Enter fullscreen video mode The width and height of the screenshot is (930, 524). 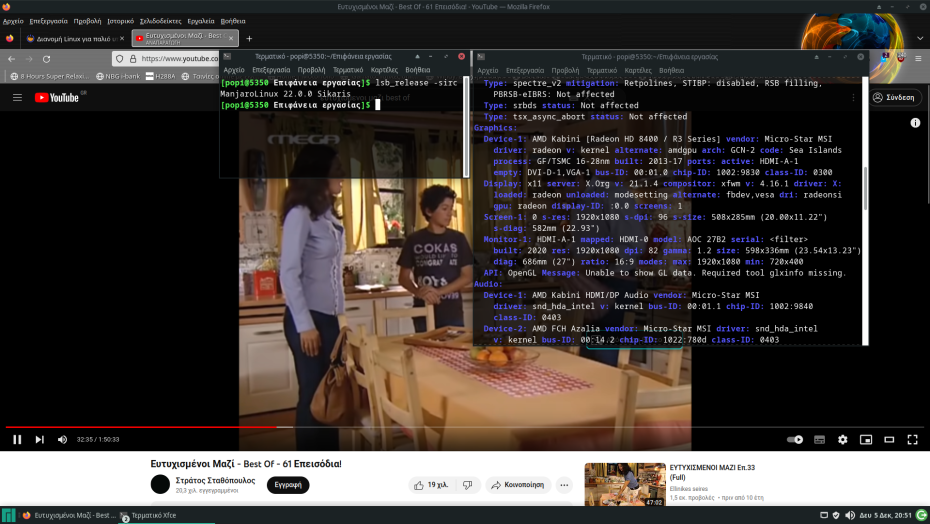point(912,439)
